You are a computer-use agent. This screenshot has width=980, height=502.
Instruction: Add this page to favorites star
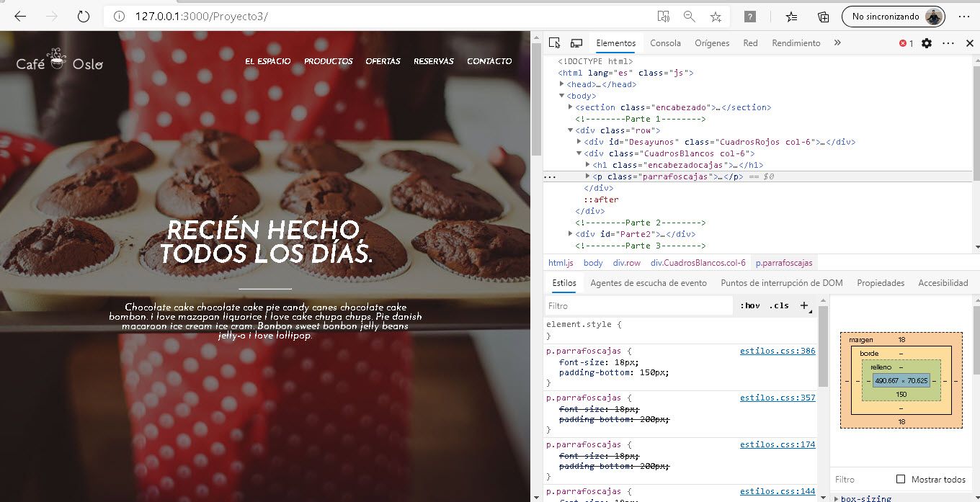click(716, 17)
